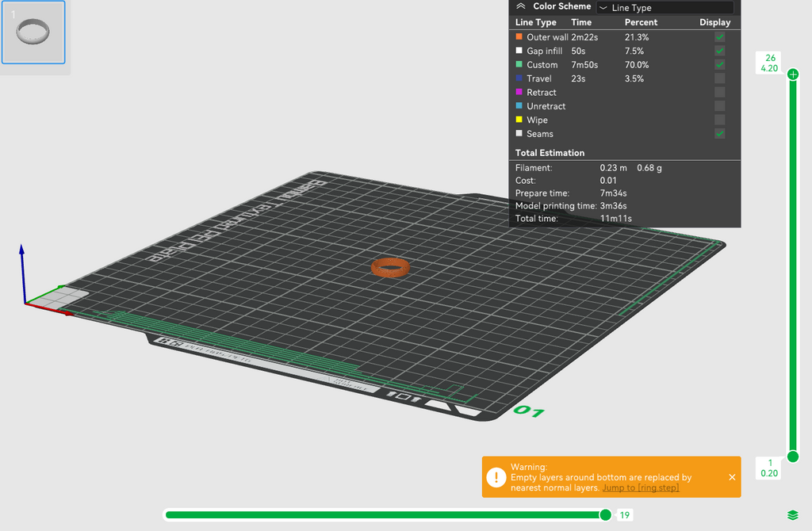Disable Custom line display
This screenshot has height=531, width=812.
[719, 65]
